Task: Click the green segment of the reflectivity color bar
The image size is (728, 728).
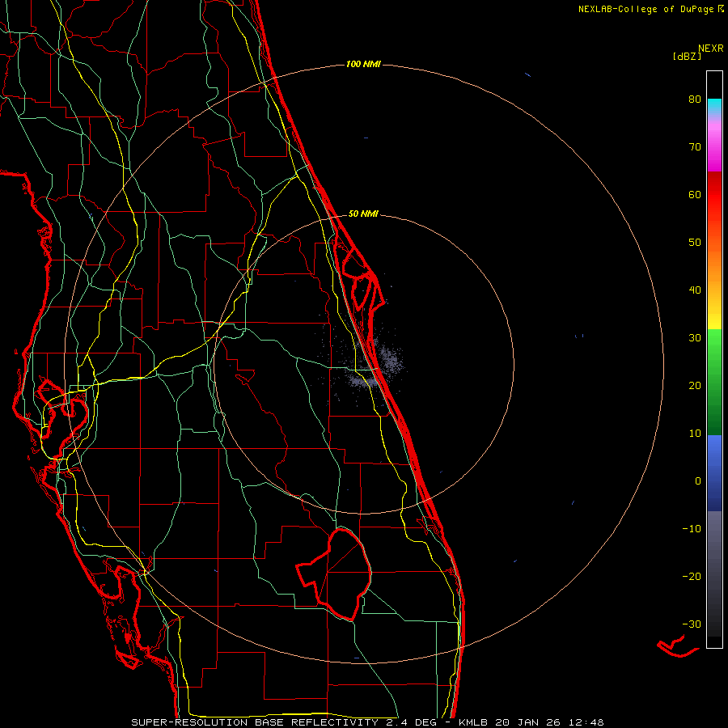Action: pyautogui.click(x=714, y=382)
